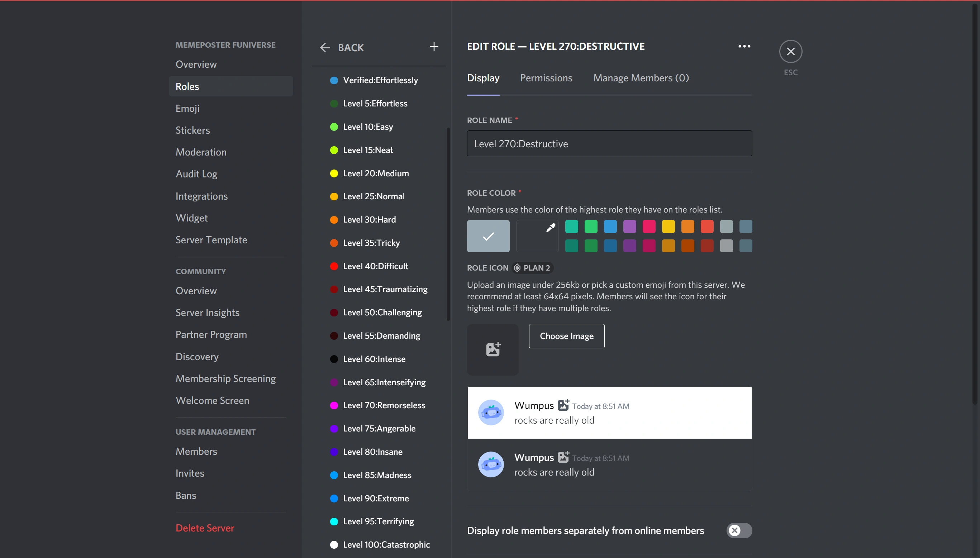This screenshot has width=980, height=558.
Task: Select the currently checked role color swatch
Action: [x=487, y=236]
